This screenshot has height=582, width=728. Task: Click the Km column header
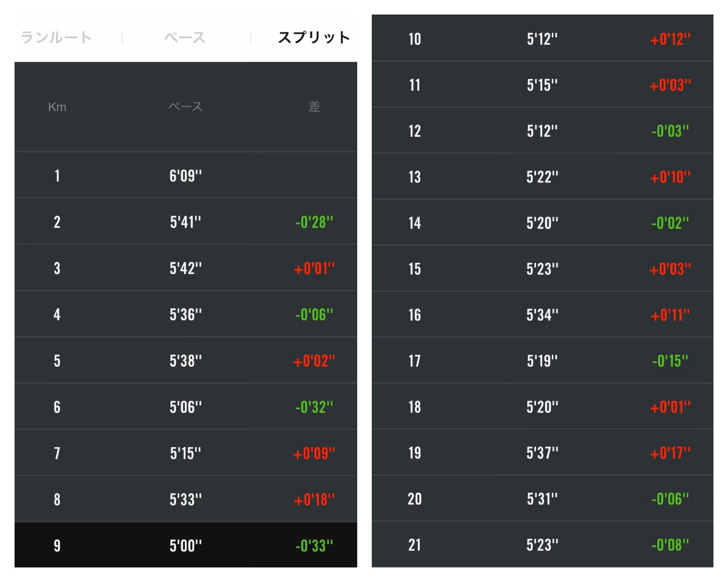57,107
